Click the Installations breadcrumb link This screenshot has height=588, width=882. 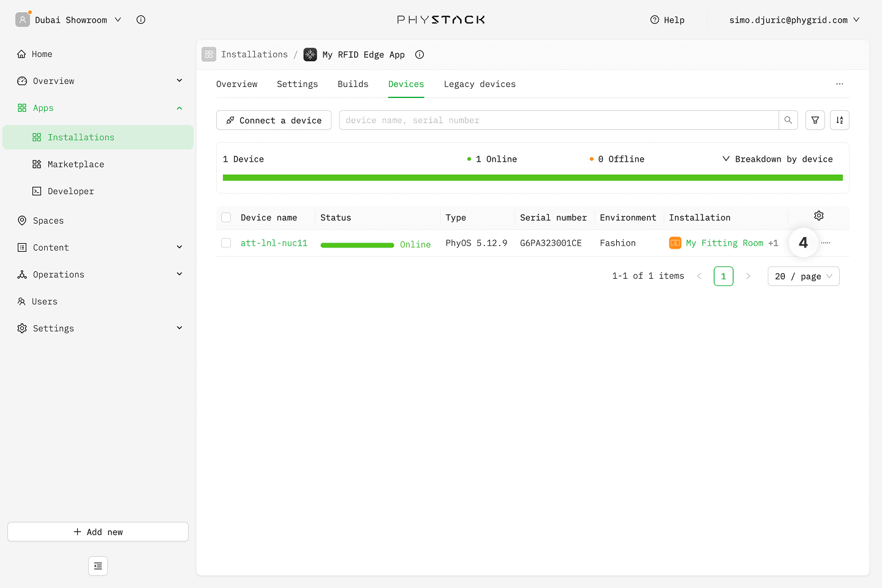254,55
